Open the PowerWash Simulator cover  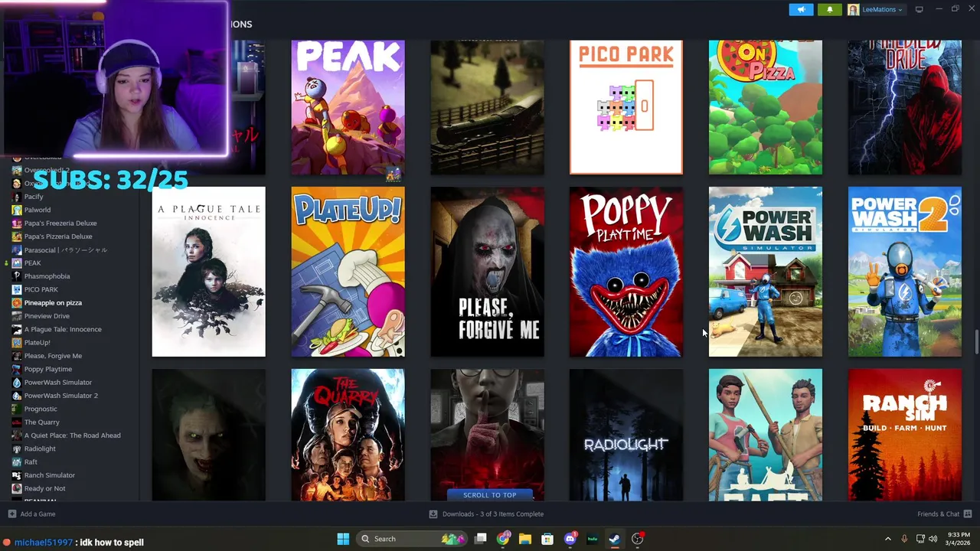click(x=766, y=272)
